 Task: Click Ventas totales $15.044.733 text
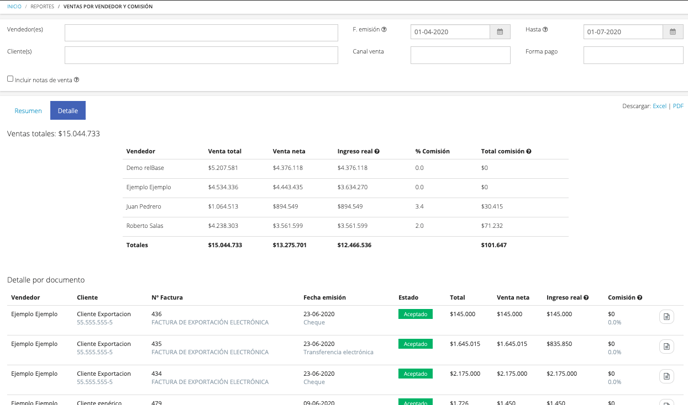(x=54, y=134)
